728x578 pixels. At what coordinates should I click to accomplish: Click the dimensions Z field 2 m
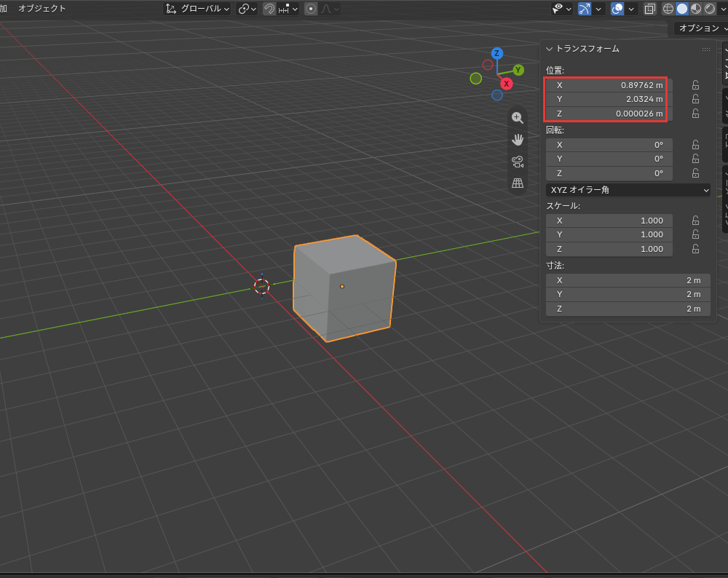[628, 309]
